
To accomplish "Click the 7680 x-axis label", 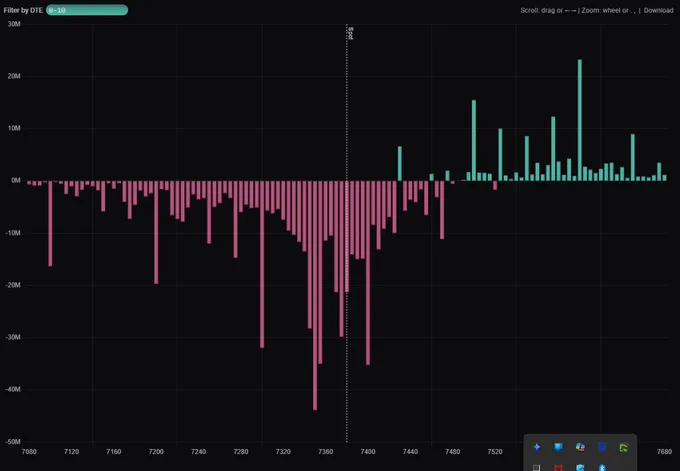I will [664, 451].
